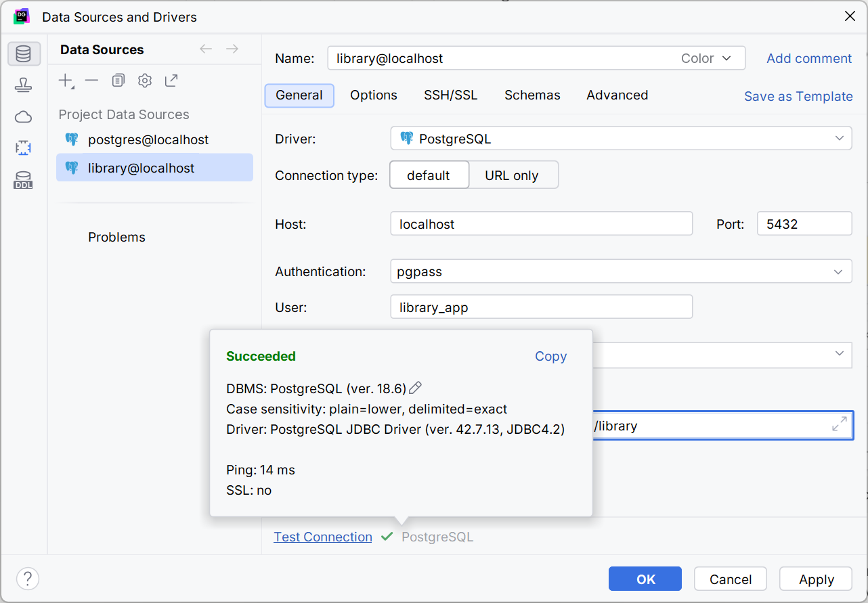Click the Test Connection link
Viewport: 868px width, 603px height.
pos(323,537)
